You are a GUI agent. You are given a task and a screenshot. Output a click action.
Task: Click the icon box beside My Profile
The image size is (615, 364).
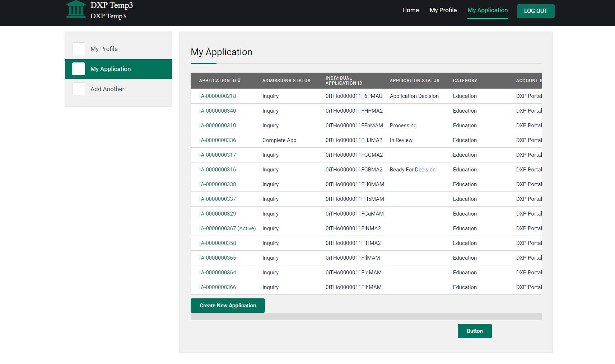[79, 49]
